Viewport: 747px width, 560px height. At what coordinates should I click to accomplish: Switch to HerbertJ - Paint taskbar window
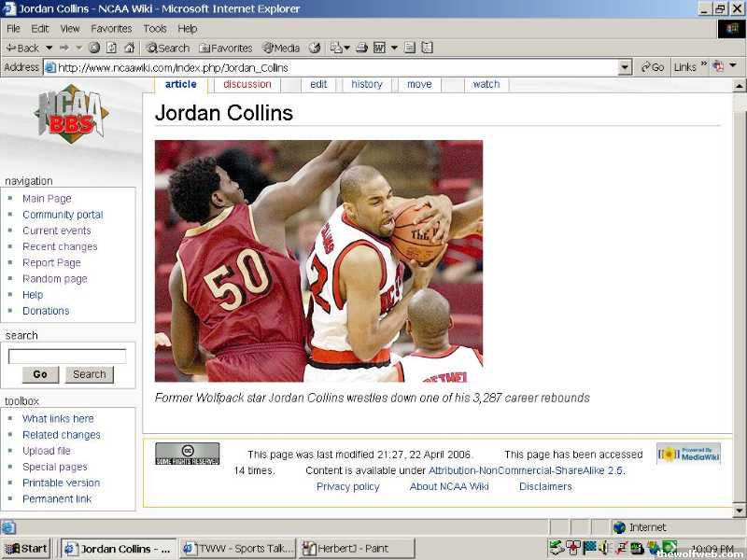click(356, 549)
